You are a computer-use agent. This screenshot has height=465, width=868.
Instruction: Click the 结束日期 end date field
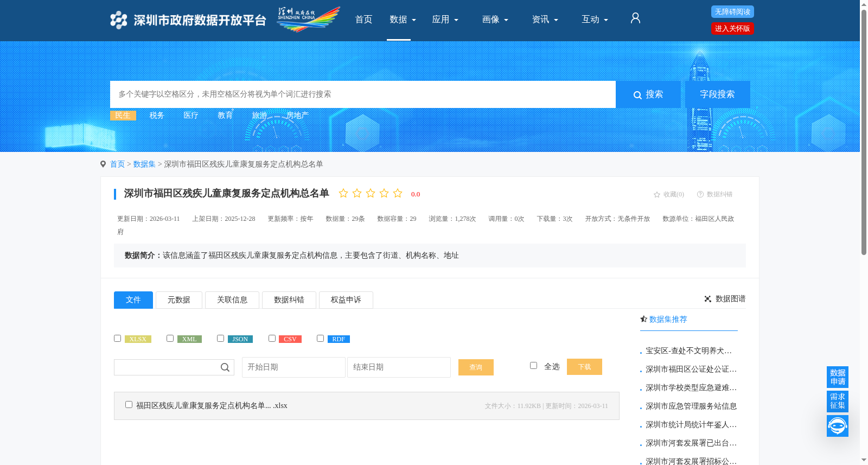399,367
